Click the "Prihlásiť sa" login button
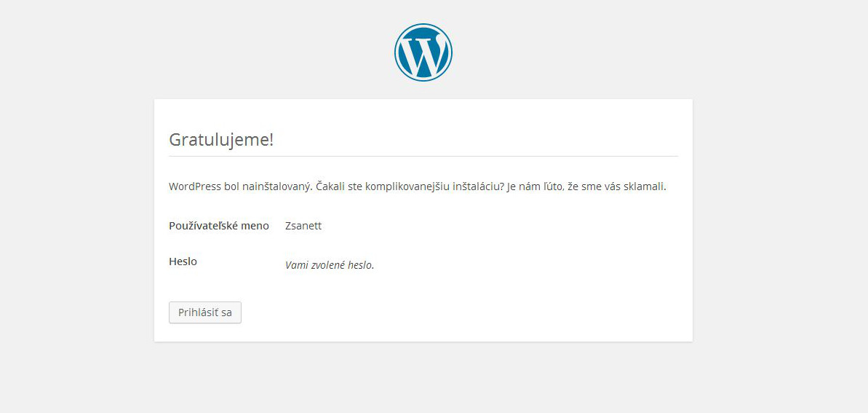This screenshot has height=413, width=868. click(x=205, y=312)
